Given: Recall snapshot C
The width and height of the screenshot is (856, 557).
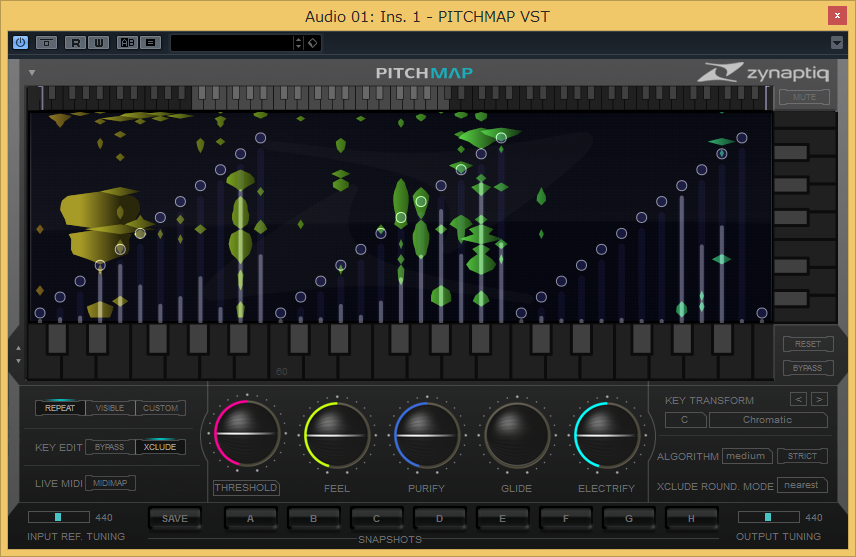Looking at the screenshot, I should [377, 518].
